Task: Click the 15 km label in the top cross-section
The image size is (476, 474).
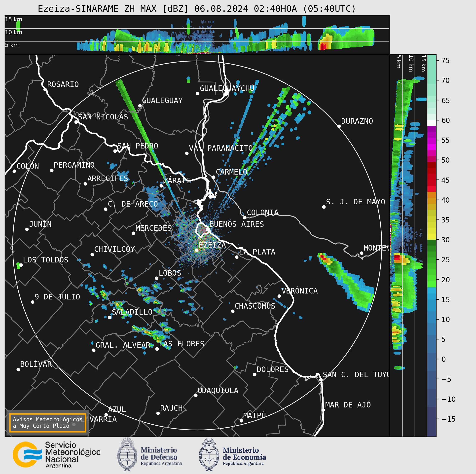Action: click(14, 19)
